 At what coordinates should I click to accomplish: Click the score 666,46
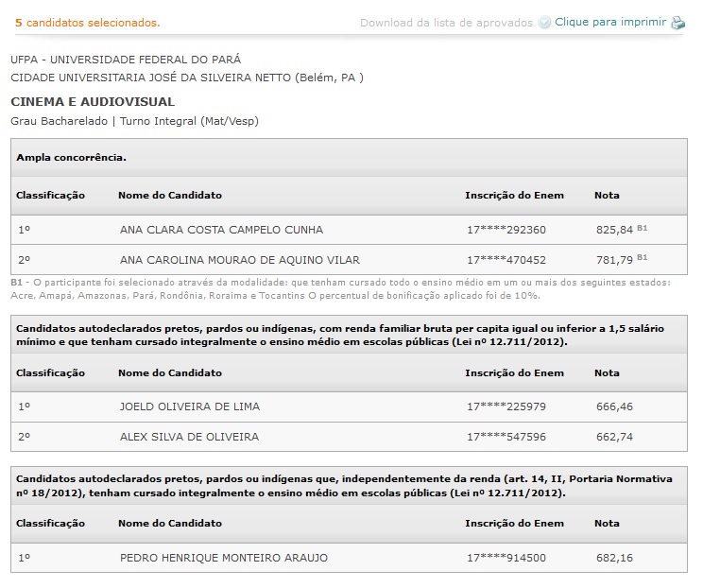coord(614,406)
